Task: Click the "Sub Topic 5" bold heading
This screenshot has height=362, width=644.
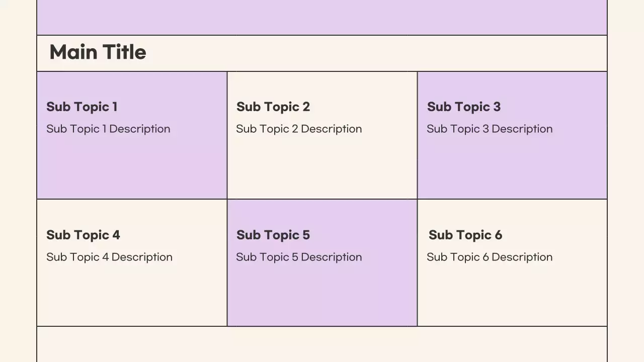Action: pos(273,235)
